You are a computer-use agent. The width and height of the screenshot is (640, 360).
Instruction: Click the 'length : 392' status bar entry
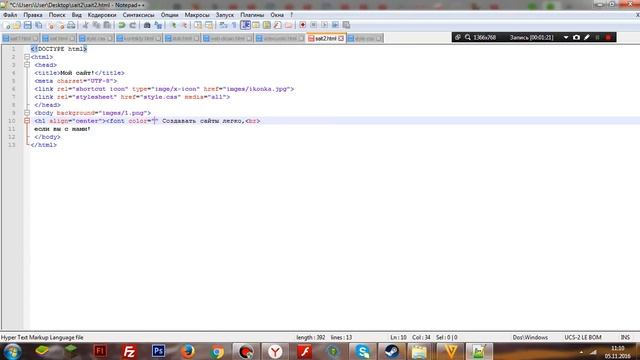click(x=311, y=338)
